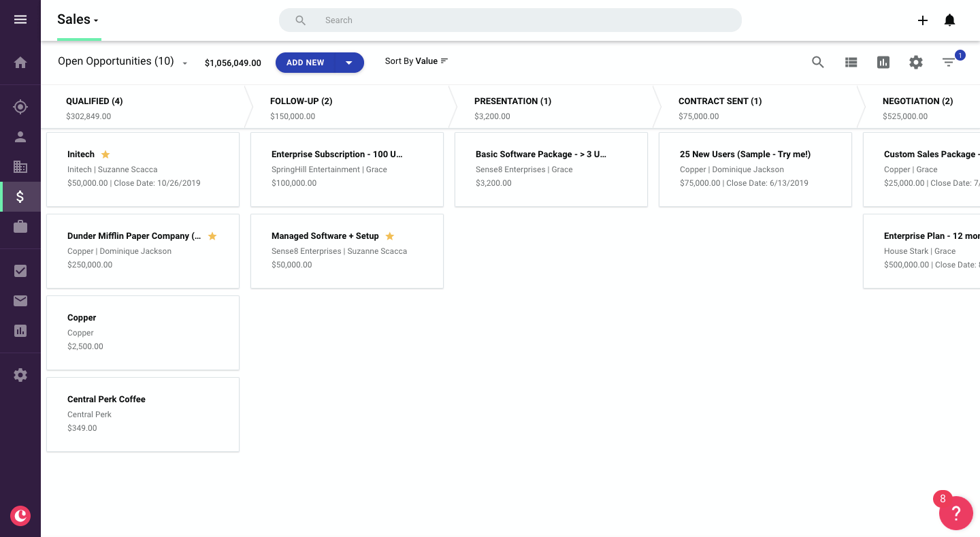Open the filter icon with badge

coord(949,63)
